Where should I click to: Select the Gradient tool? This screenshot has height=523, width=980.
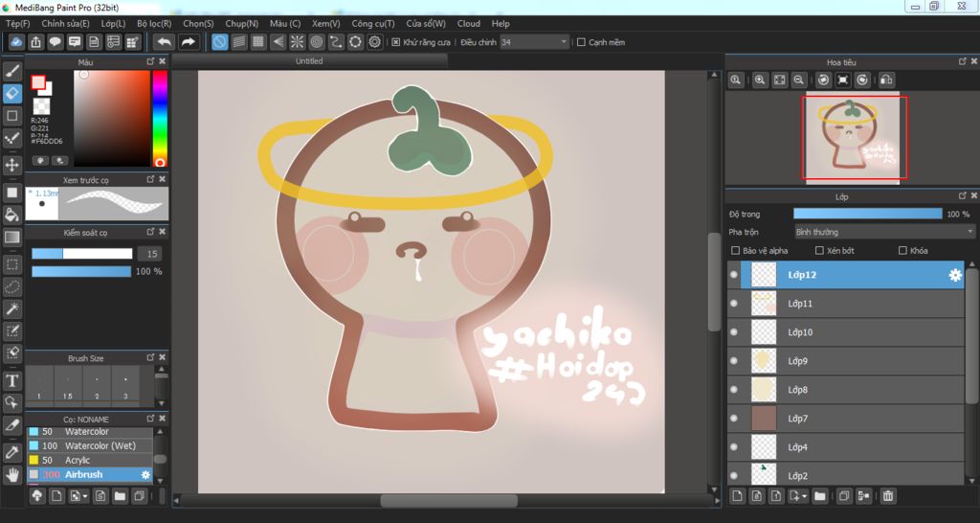12,238
